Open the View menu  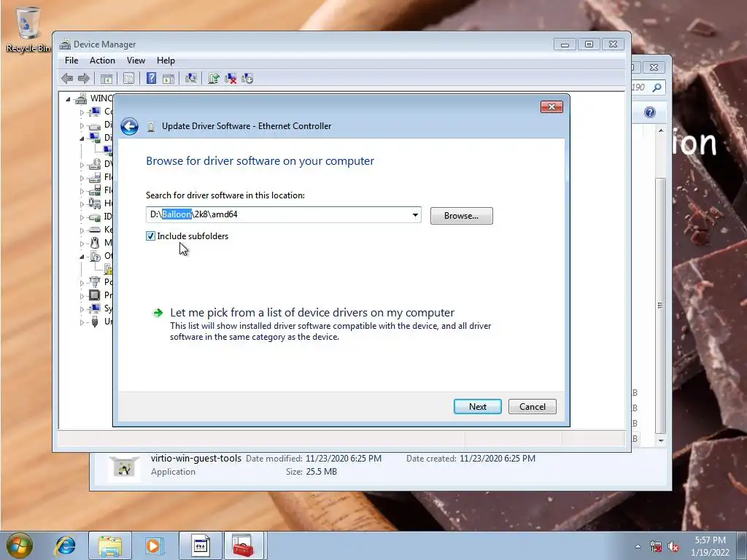(x=136, y=61)
